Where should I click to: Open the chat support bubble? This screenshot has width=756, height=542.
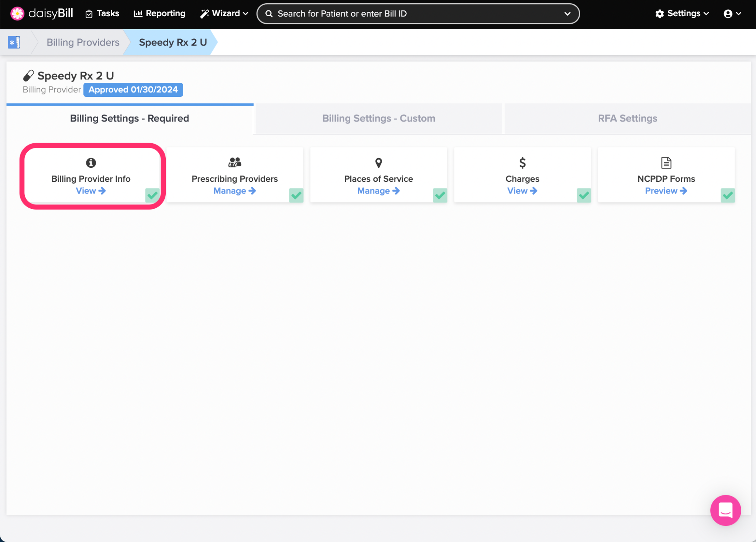tap(725, 510)
